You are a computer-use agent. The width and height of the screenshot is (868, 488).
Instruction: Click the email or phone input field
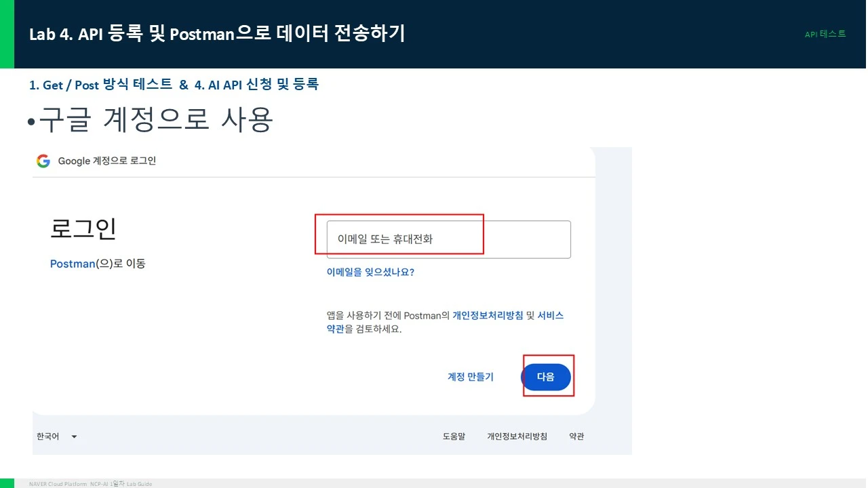[448, 239]
